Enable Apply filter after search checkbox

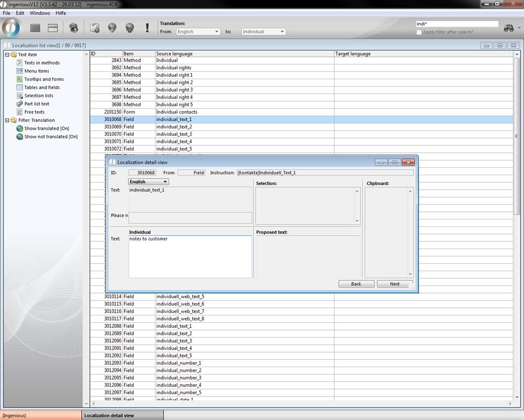point(419,32)
